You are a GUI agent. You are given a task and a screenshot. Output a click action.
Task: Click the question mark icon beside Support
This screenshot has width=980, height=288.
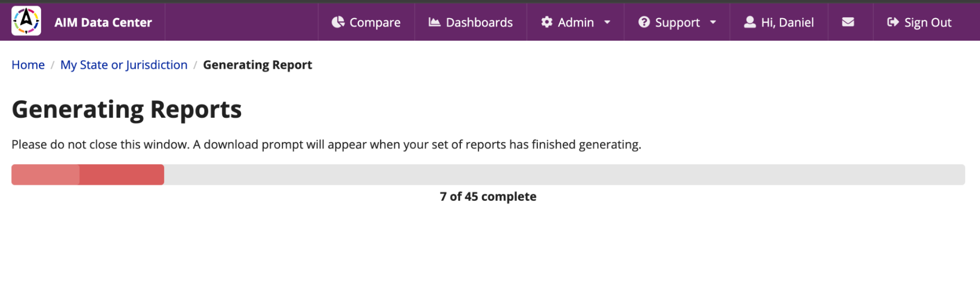(x=644, y=22)
